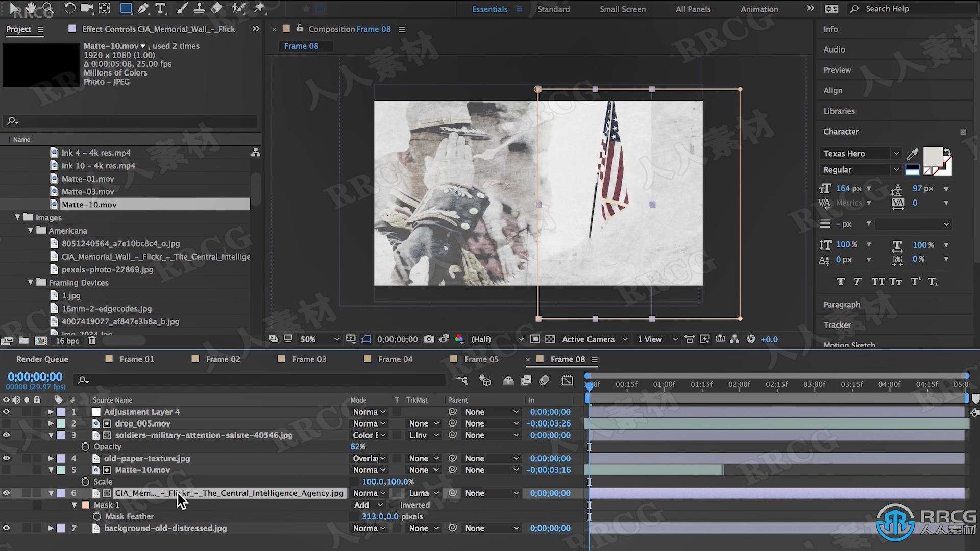Delete selected item with trash icon
The width and height of the screenshot is (980, 551).
click(x=92, y=340)
